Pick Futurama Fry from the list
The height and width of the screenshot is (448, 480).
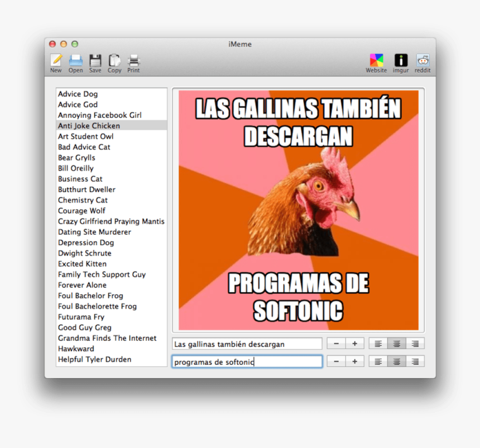point(81,317)
